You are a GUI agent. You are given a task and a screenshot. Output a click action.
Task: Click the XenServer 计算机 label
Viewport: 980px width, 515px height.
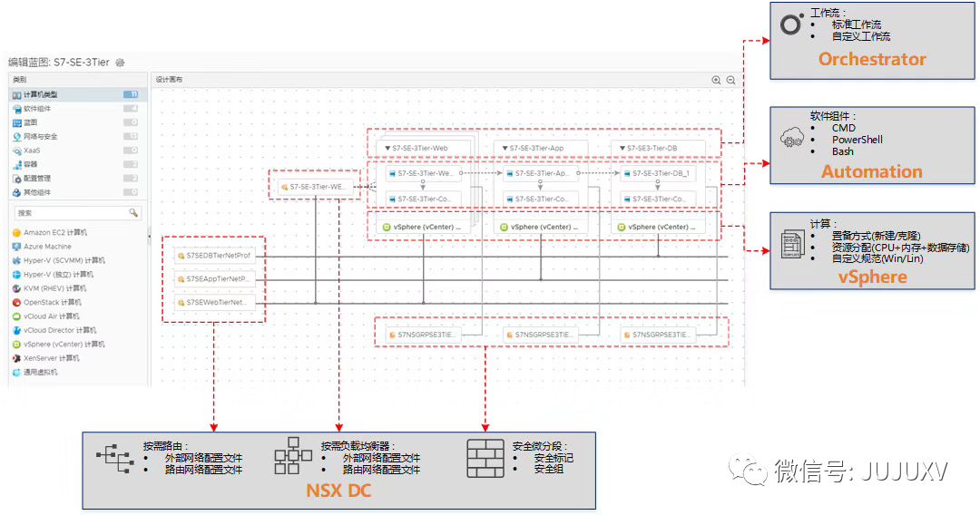(51, 358)
